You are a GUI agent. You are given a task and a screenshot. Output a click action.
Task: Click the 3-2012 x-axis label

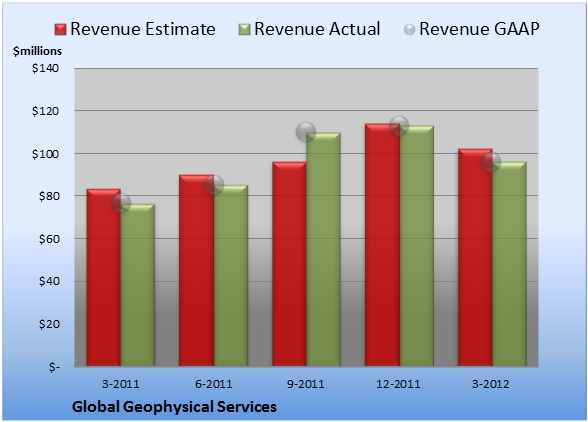[491, 384]
